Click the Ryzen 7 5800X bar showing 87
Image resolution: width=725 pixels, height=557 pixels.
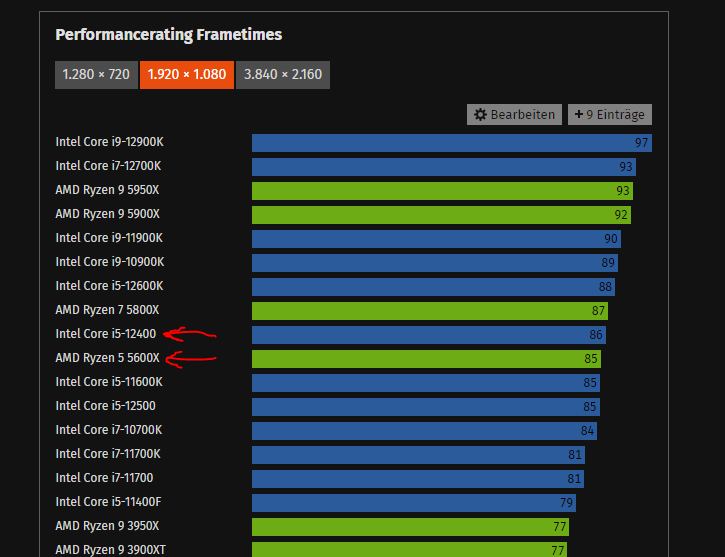click(x=430, y=311)
